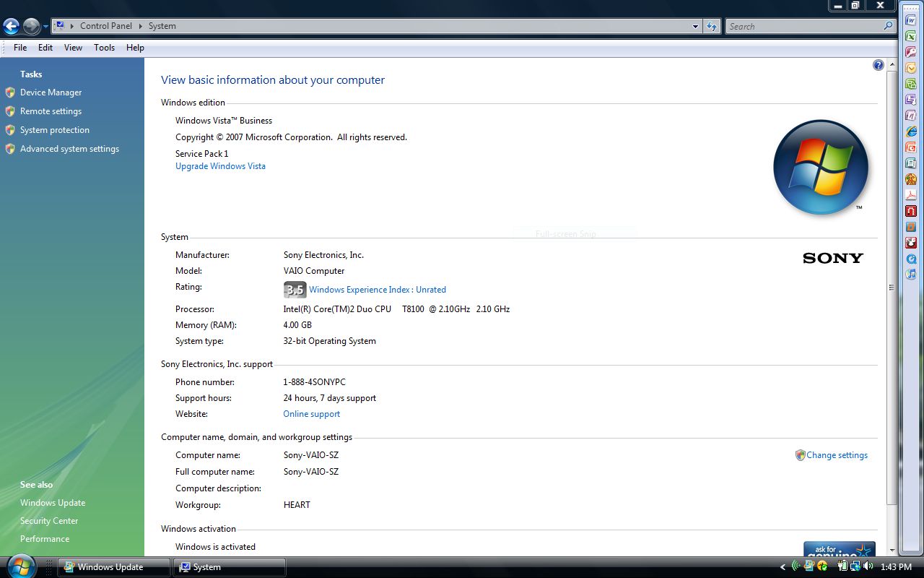The height and width of the screenshot is (578, 924).
Task: Launch Publisher from the shortcut bar
Action: 911,163
